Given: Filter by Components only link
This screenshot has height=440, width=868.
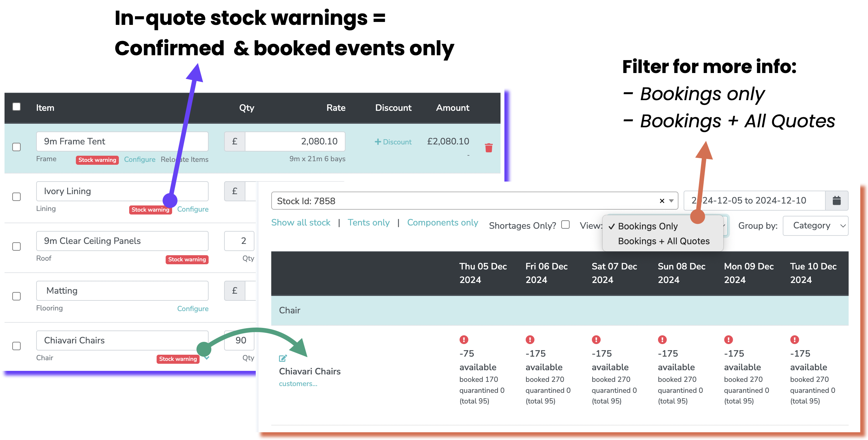Looking at the screenshot, I should tap(442, 223).
